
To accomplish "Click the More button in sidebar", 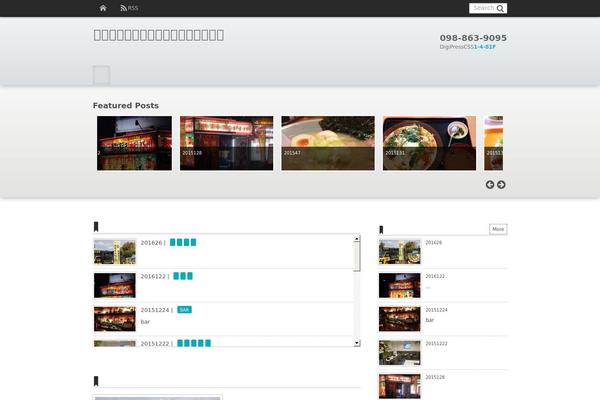I will coord(498,229).
